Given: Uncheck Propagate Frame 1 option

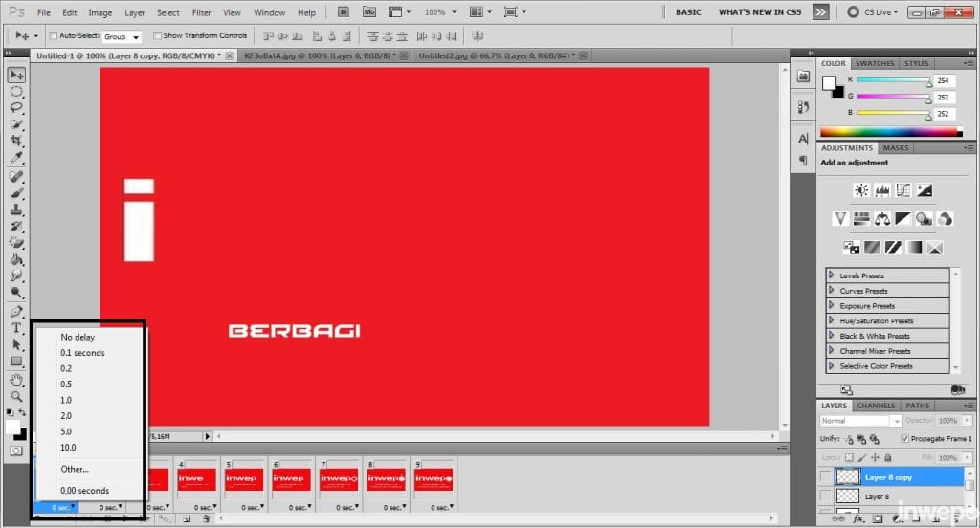Looking at the screenshot, I should [905, 439].
